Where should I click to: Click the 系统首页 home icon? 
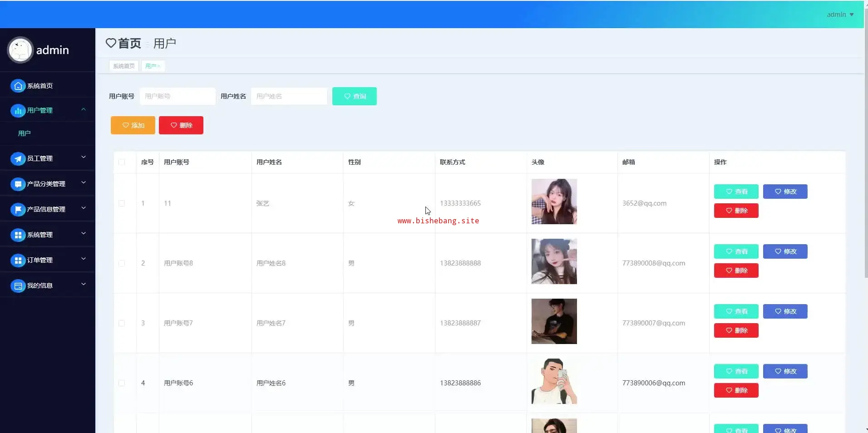[18, 86]
